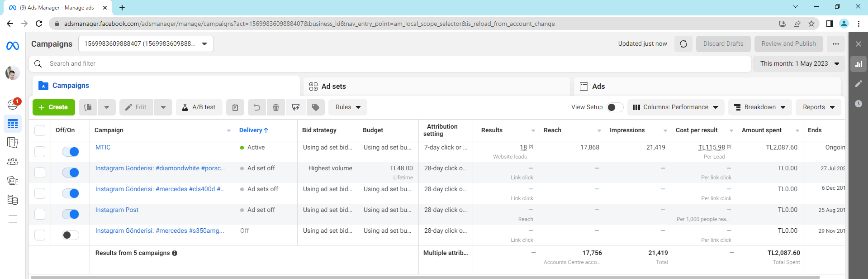Image resolution: width=868 pixels, height=279 pixels.
Task: Click Review and Publish button
Action: click(x=789, y=44)
